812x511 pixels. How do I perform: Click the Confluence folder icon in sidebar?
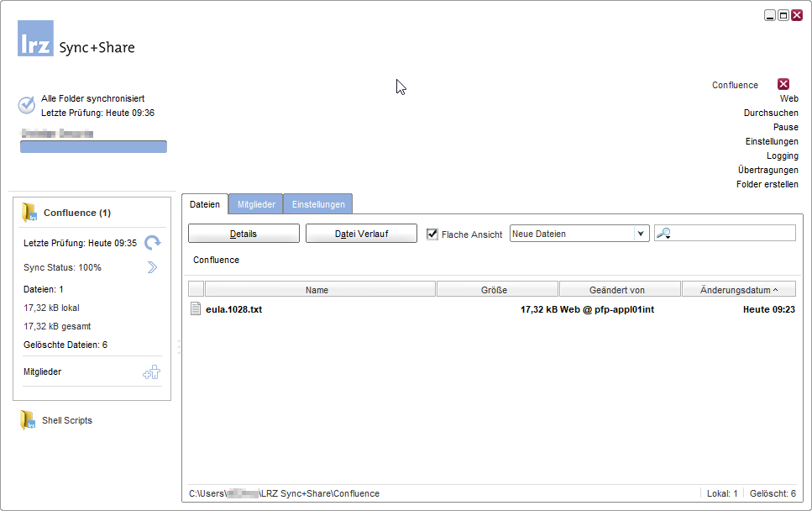click(x=30, y=213)
